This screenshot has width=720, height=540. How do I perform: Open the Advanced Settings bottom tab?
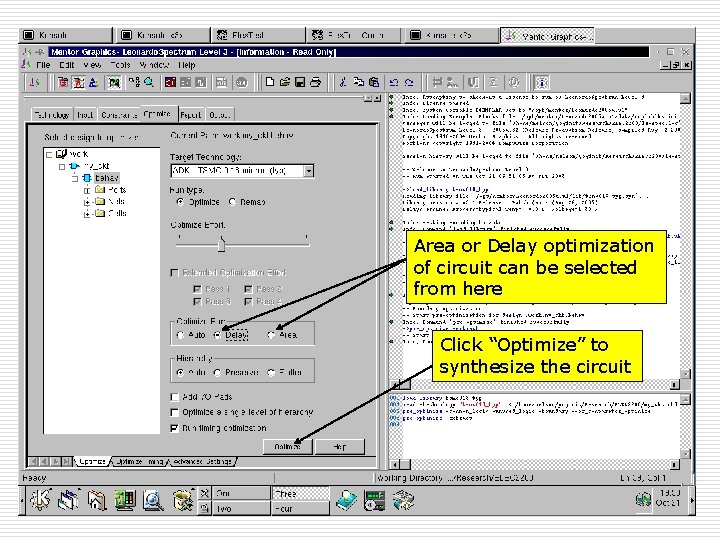click(202, 461)
